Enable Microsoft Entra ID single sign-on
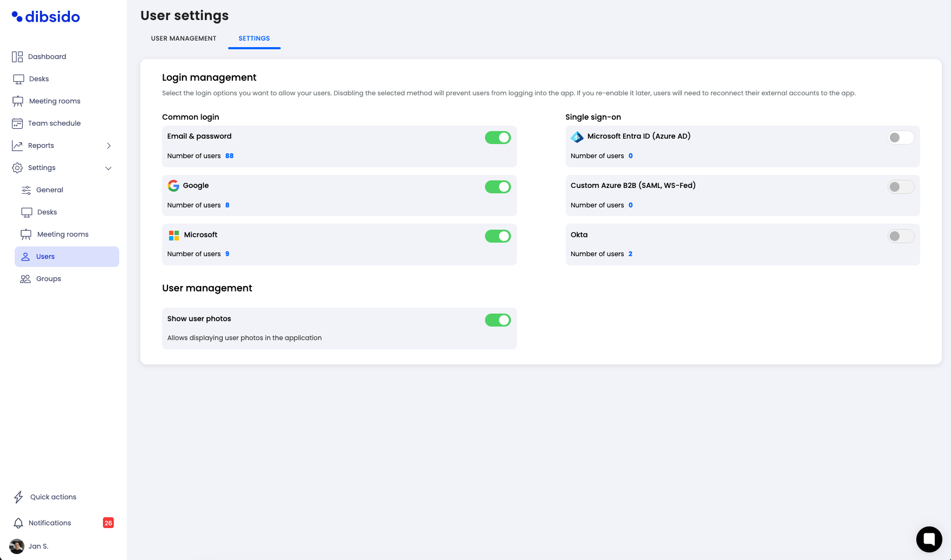This screenshot has height=560, width=951. coord(901,138)
